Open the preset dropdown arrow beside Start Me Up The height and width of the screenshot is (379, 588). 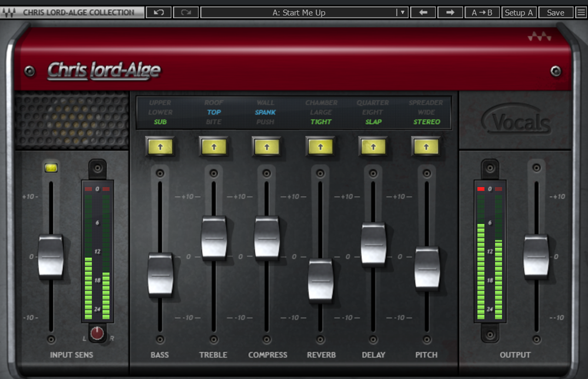(402, 12)
